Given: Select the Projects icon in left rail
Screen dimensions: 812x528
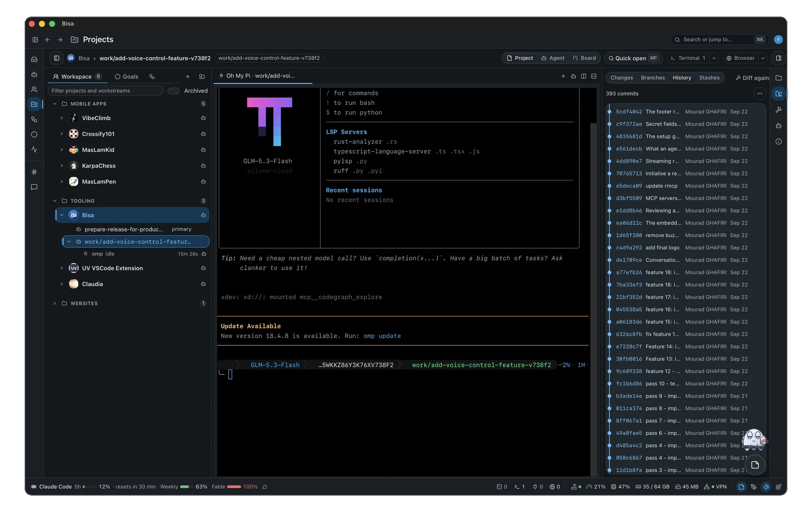Looking at the screenshot, I should tap(35, 104).
